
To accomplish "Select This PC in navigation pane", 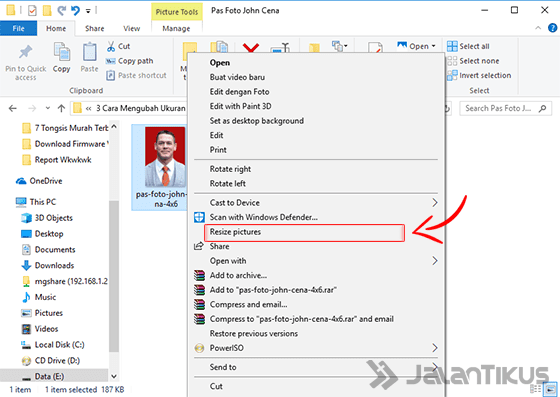I will (36, 202).
